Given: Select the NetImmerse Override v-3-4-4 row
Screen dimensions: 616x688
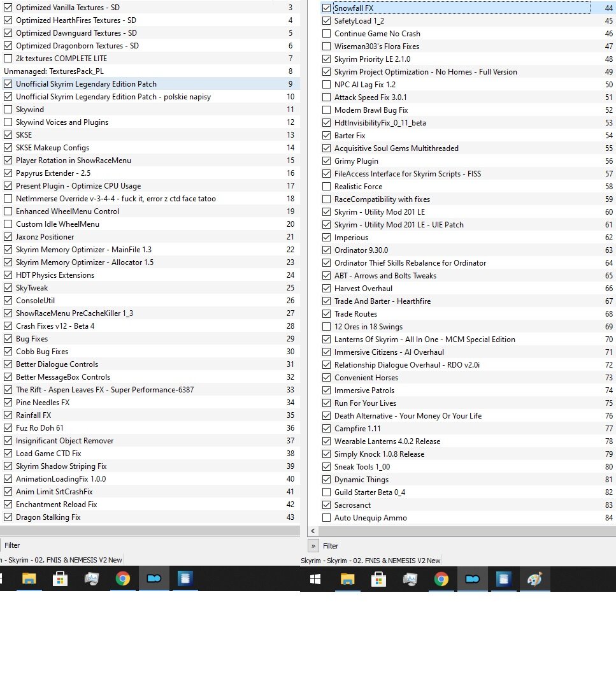Looking at the screenshot, I should coord(150,198).
